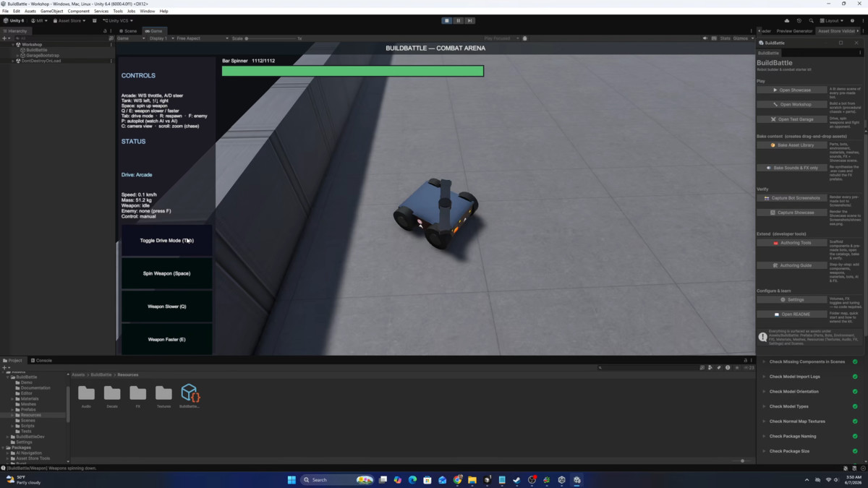
Task: Advance one frame with Step button
Action: (469, 21)
